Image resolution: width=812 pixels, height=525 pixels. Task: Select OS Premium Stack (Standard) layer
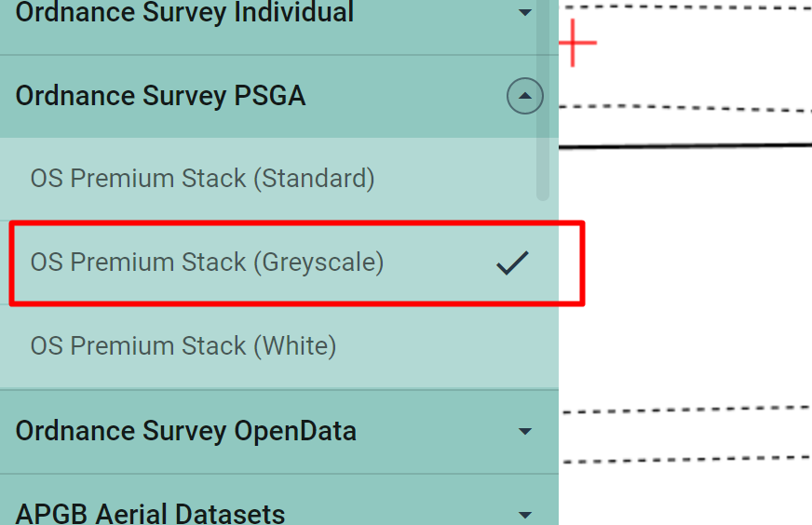(x=202, y=179)
